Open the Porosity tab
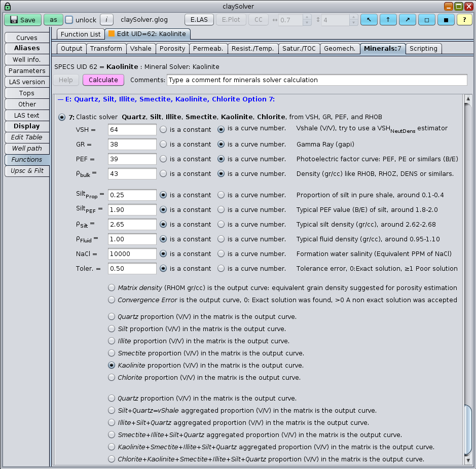Image resolution: width=476 pixels, height=469 pixels. (172, 49)
